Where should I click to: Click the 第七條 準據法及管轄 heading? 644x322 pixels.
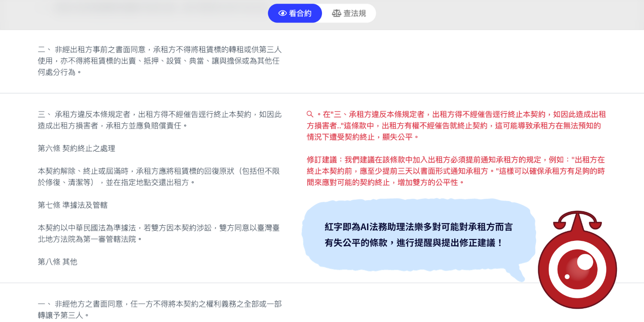(73, 205)
